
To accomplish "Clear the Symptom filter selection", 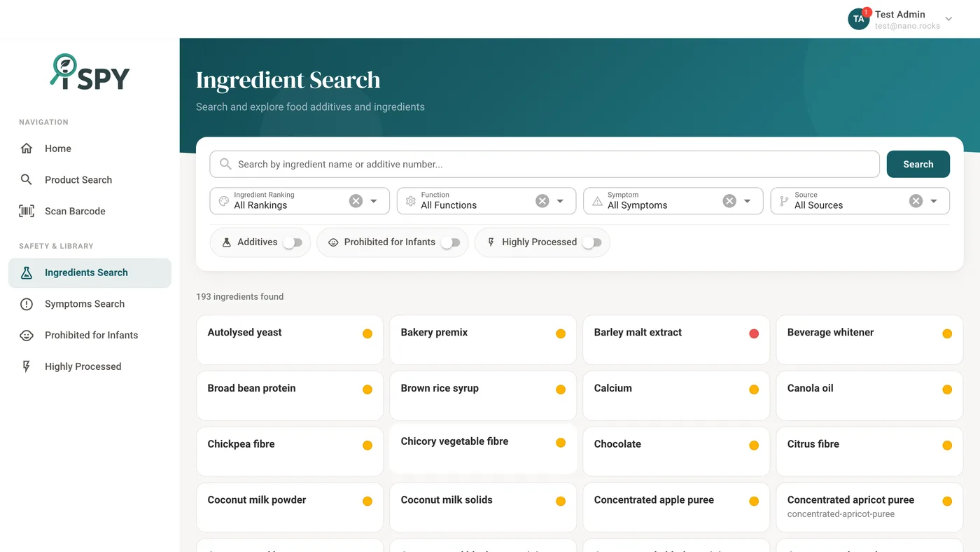I will [x=729, y=201].
